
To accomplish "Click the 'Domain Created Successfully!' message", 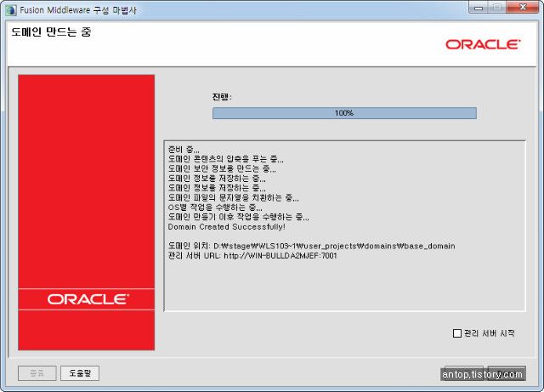I will pos(226,227).
